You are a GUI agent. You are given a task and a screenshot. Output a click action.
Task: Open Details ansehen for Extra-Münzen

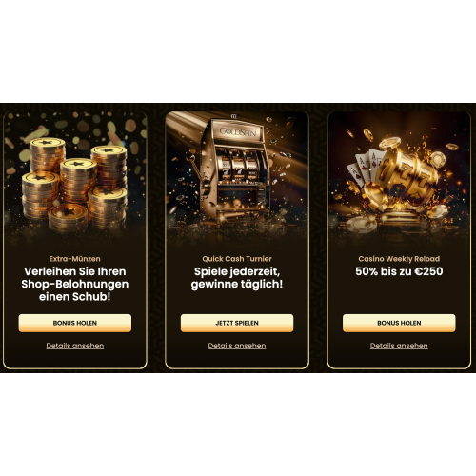tap(75, 346)
